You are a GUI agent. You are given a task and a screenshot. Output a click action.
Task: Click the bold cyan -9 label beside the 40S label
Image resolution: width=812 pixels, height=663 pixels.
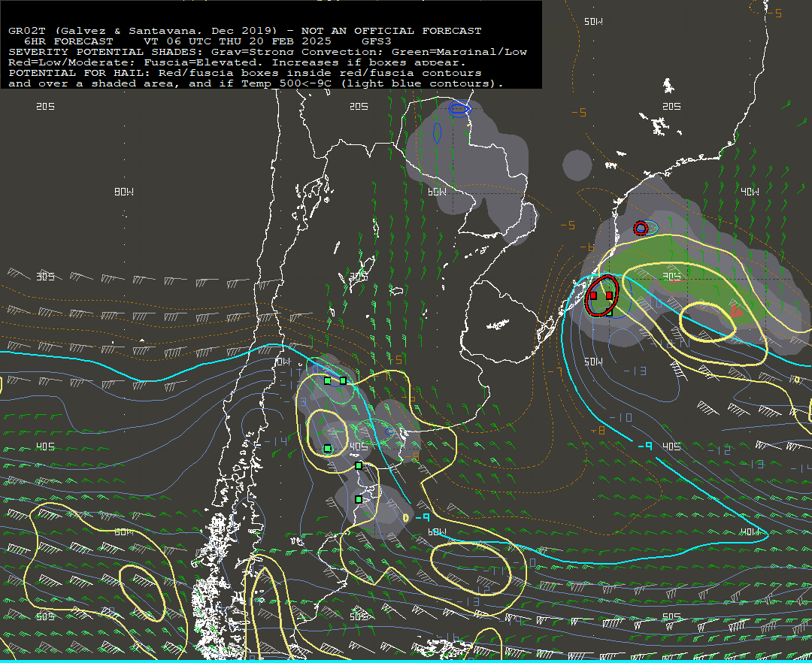click(645, 447)
